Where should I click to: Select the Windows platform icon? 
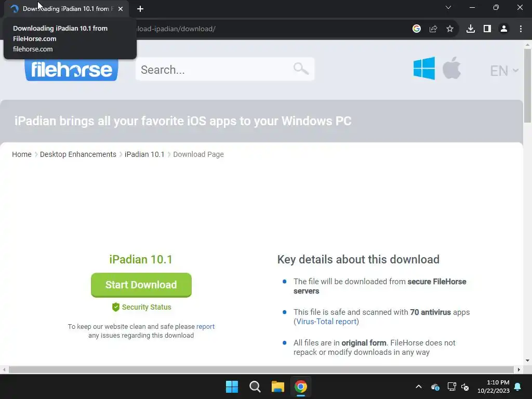tap(424, 68)
